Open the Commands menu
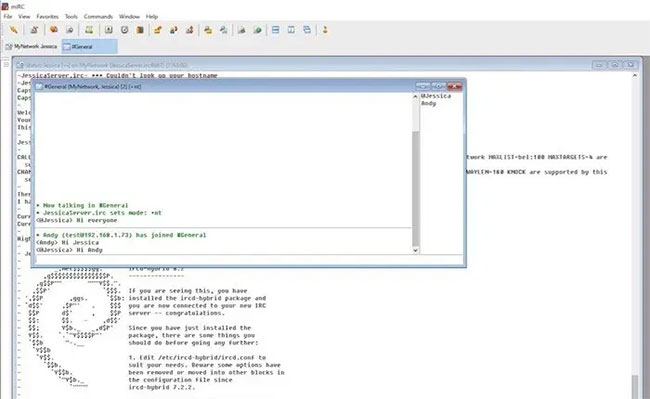The image size is (650, 399). (98, 17)
